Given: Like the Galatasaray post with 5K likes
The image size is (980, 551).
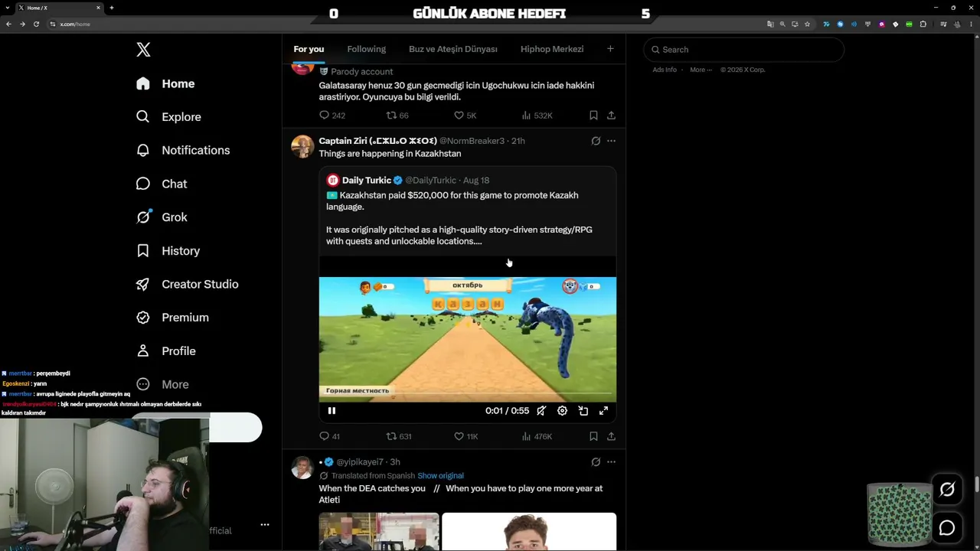Looking at the screenshot, I should (x=465, y=116).
